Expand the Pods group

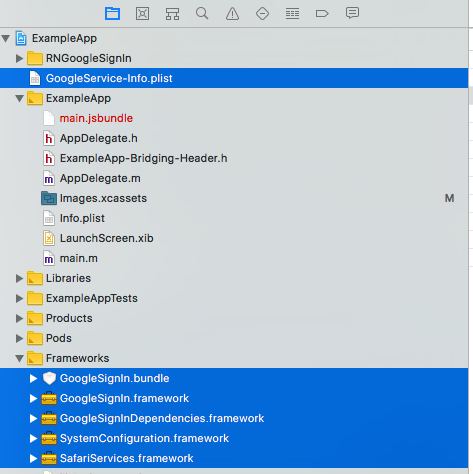(x=20, y=338)
